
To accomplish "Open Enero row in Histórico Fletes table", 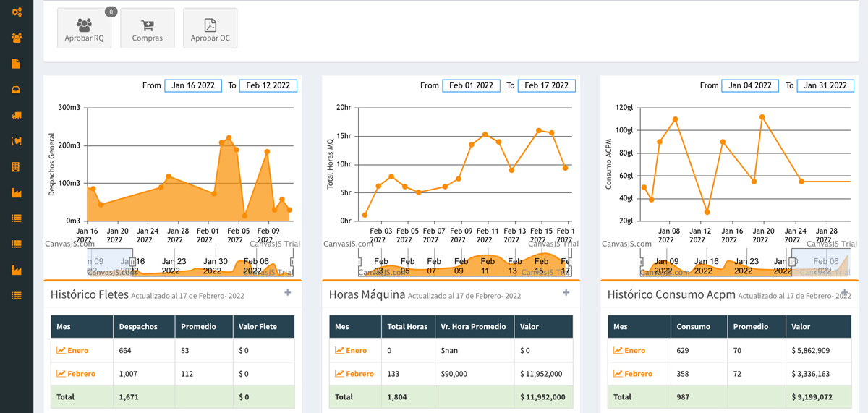I will [73, 351].
